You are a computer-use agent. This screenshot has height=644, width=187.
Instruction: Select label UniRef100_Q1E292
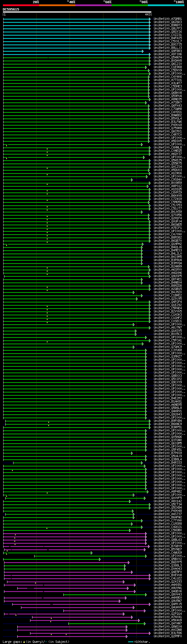168,305
